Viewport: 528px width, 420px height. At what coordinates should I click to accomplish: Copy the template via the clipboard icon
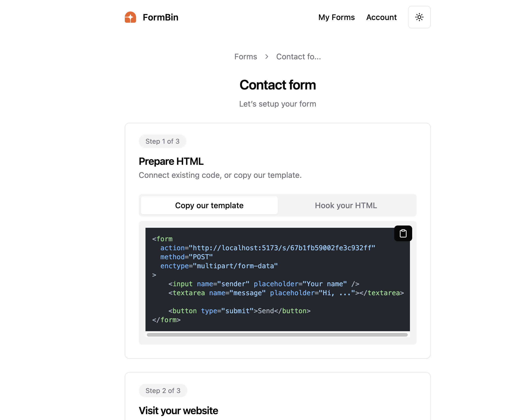[403, 233]
